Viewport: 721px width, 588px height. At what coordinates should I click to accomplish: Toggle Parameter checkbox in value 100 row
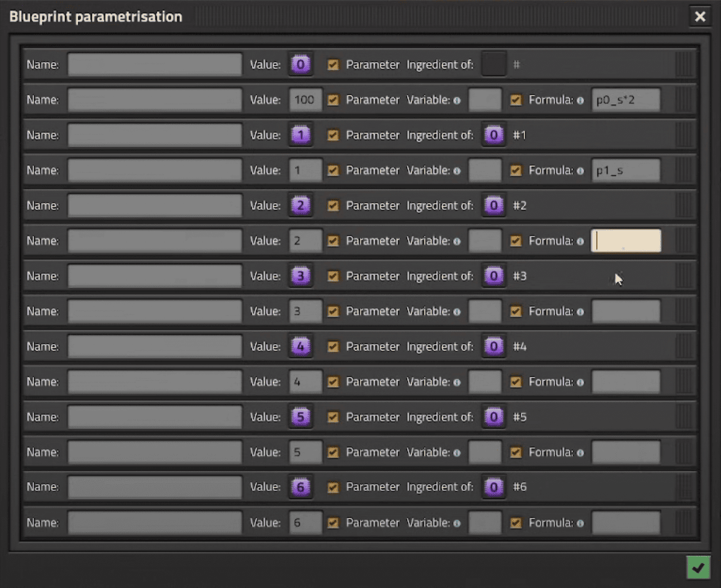[333, 100]
